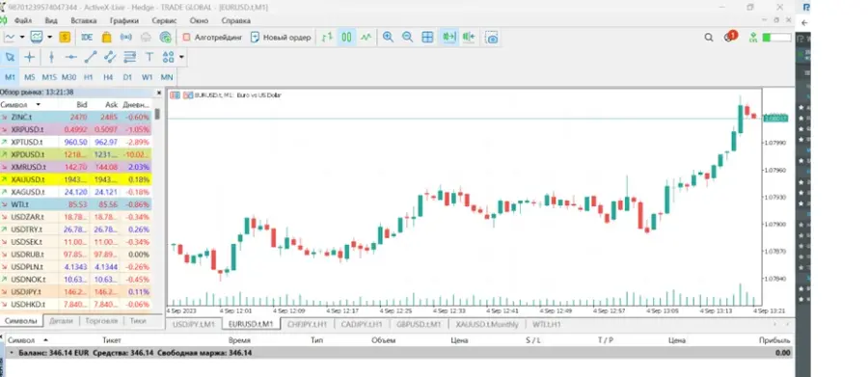This screenshot has height=377, width=868.
Task: Click the connection status signal icon
Action: [x=753, y=37]
